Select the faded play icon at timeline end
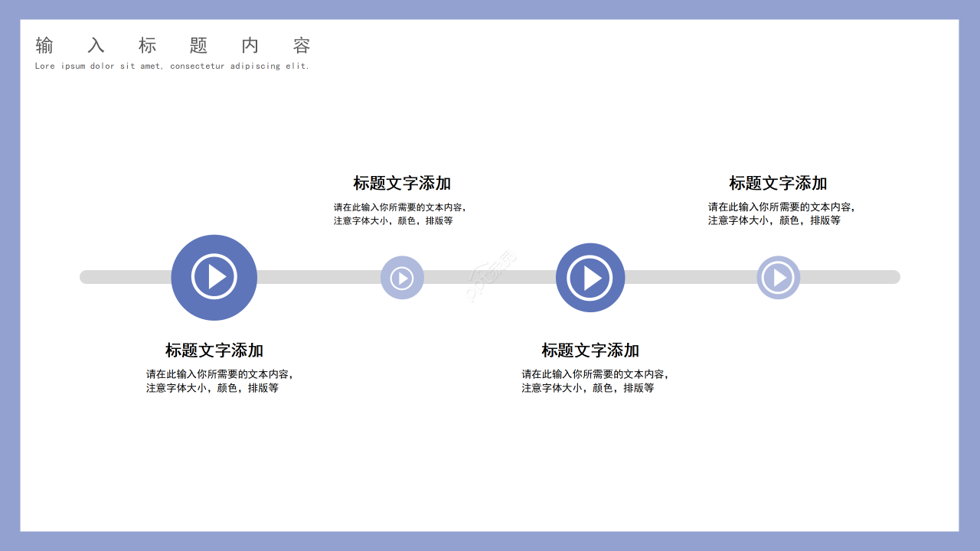This screenshot has width=980, height=551. pos(778,277)
